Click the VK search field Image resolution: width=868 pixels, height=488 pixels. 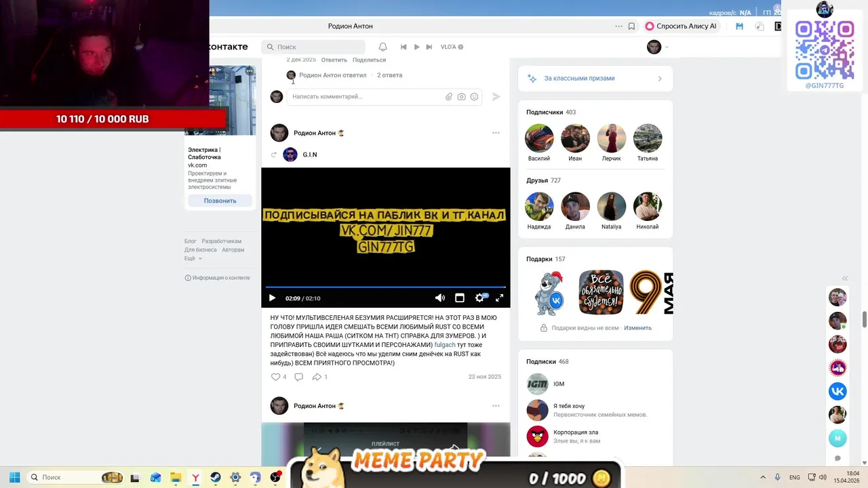[x=313, y=47]
